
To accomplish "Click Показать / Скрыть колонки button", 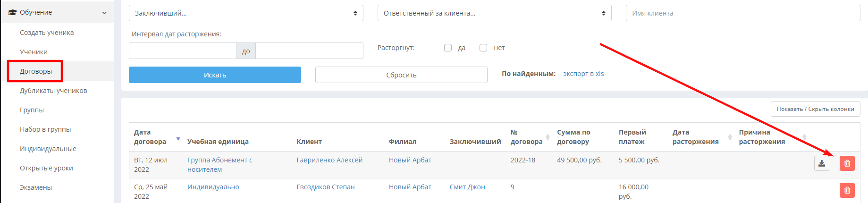I will click(x=815, y=109).
